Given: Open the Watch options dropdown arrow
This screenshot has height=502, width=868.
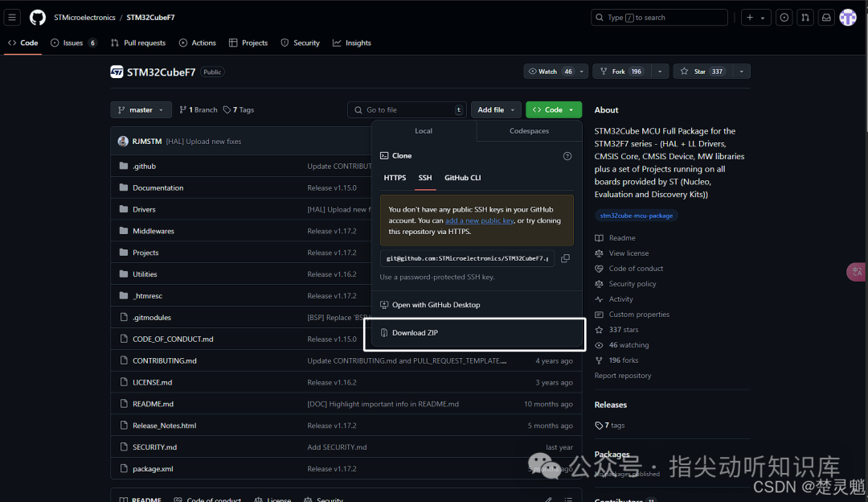Looking at the screenshot, I should [582, 72].
